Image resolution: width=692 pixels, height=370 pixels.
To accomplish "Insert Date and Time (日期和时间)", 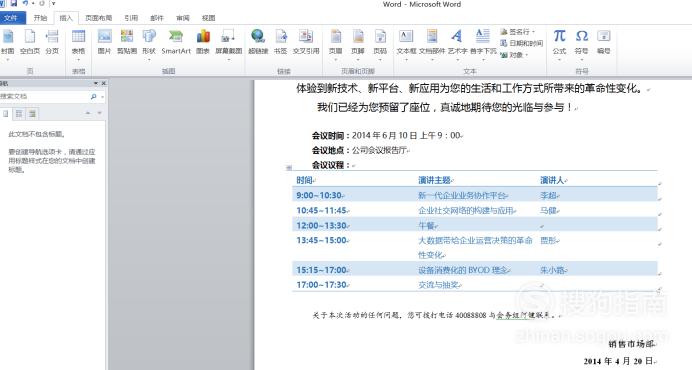I will pos(521,43).
